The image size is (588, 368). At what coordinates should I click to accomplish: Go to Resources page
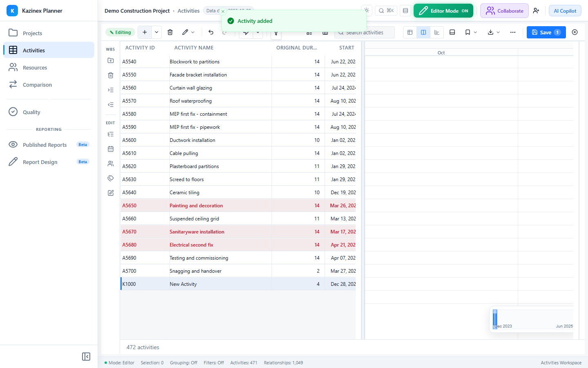(x=49, y=67)
